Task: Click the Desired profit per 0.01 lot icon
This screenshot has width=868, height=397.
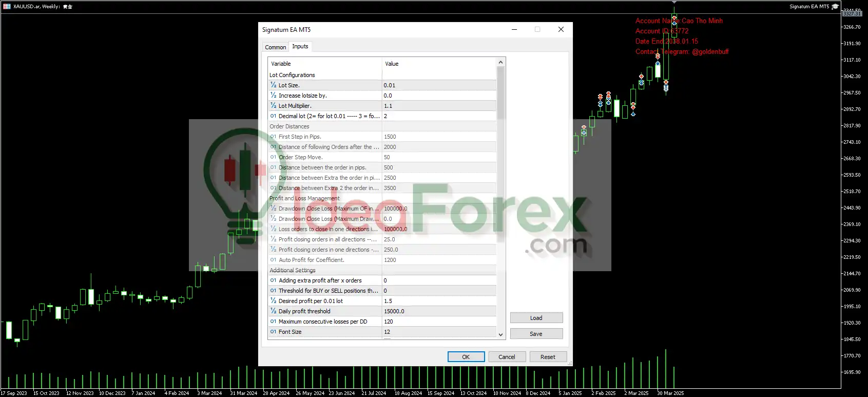Action: 273,301
